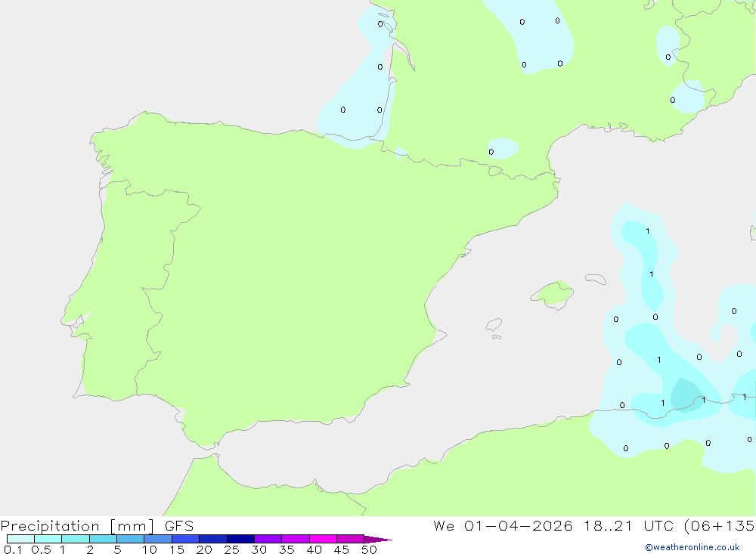Select the 5–10 mm legend color box
756x554 pixels.
point(130,539)
